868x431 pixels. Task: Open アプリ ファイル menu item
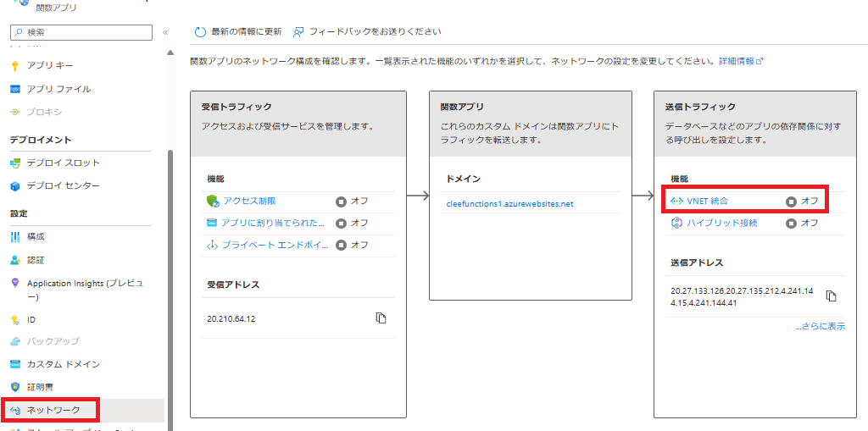click(59, 89)
